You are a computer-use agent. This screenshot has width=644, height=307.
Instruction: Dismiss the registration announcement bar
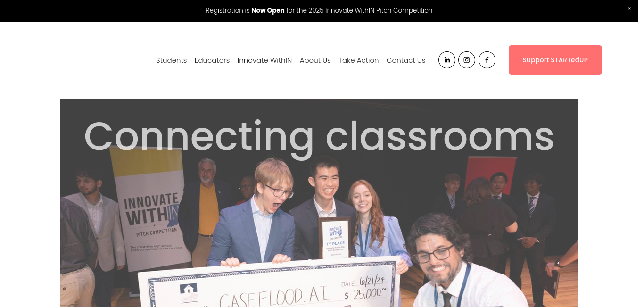point(629,8)
